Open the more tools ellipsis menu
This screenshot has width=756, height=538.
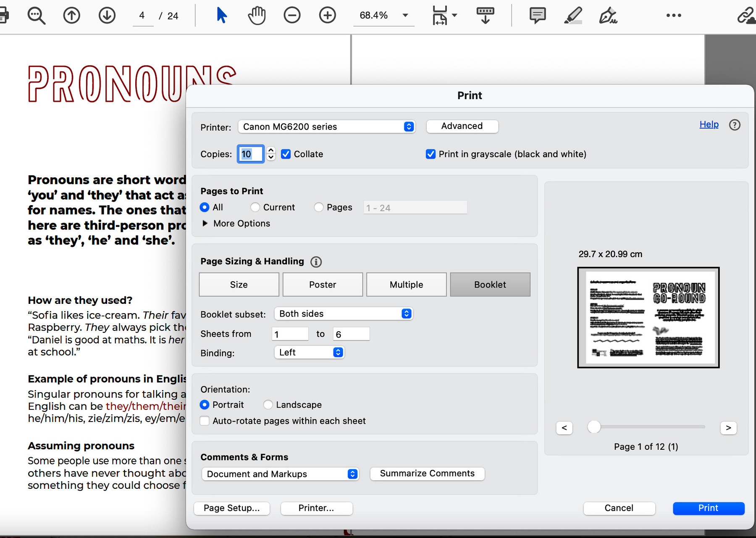pyautogui.click(x=674, y=16)
